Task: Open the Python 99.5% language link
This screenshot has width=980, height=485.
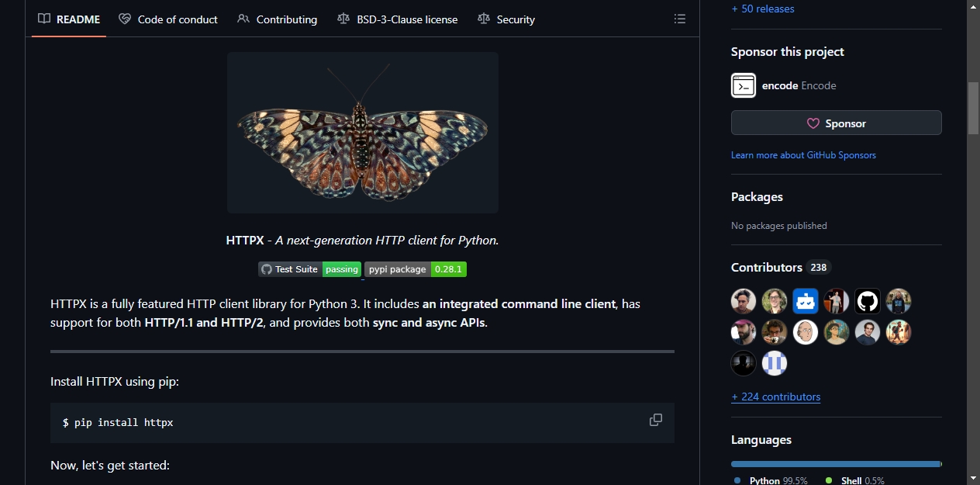Action: coord(772,480)
